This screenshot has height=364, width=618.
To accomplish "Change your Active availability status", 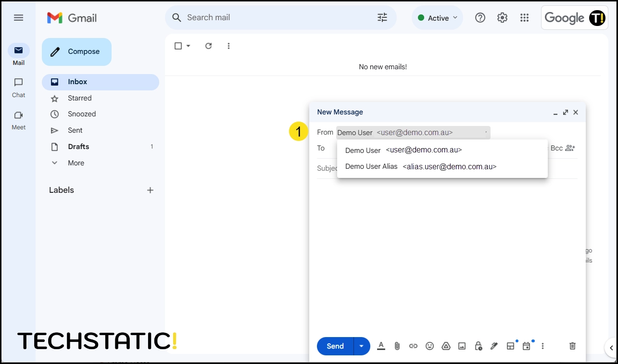I will point(437,17).
